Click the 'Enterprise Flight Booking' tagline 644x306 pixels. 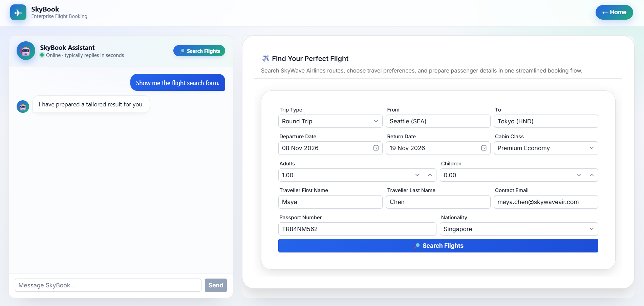click(59, 16)
